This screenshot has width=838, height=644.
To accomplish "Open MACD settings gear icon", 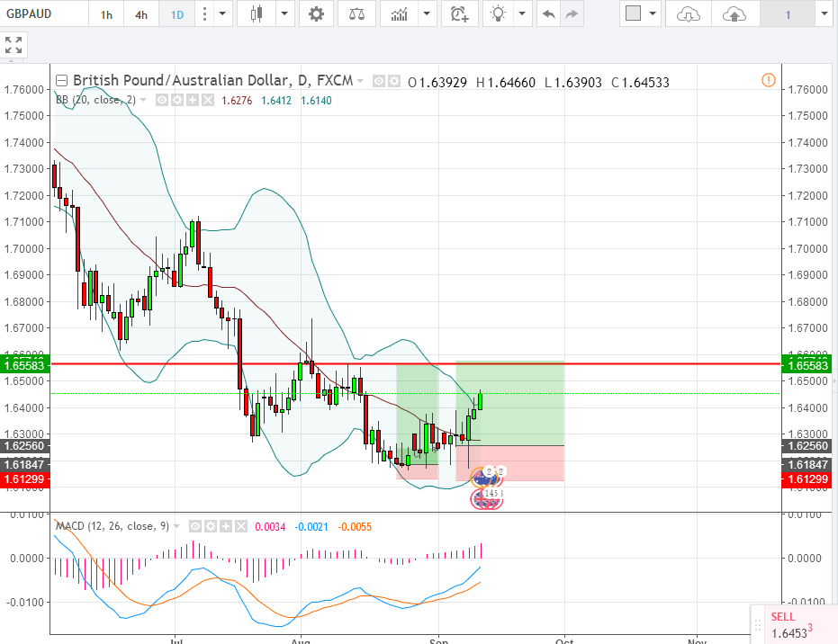I will [211, 526].
